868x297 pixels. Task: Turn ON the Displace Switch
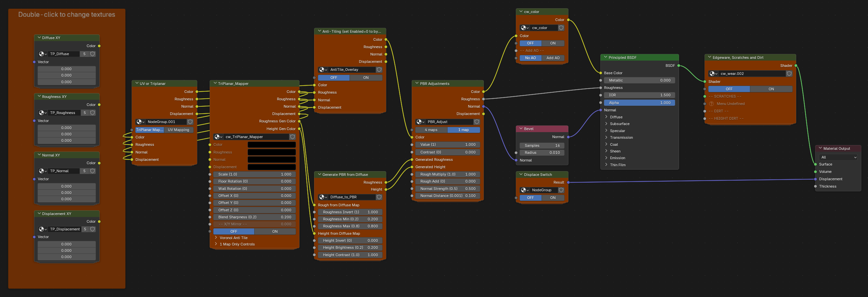point(553,198)
